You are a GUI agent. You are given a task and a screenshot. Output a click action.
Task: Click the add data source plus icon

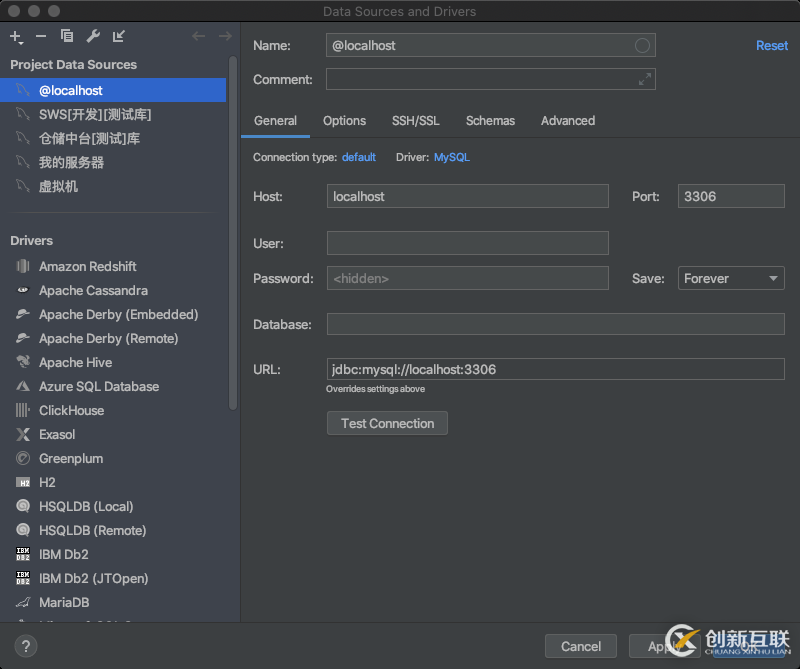point(16,37)
